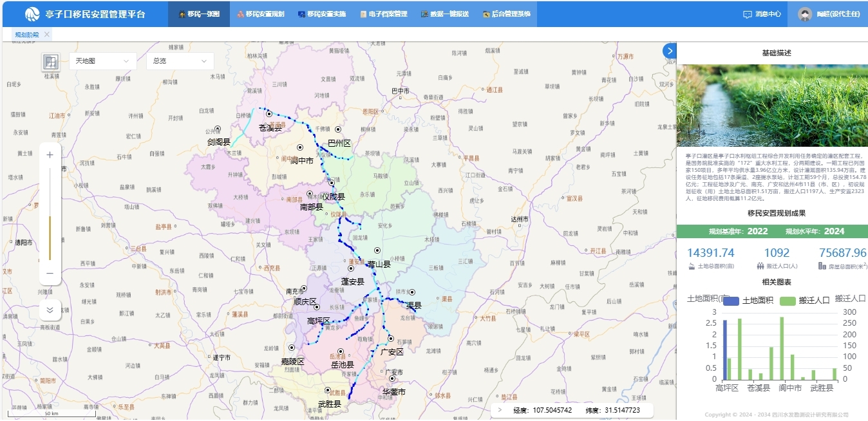Click the map zoom level slider track

pos(50,214)
